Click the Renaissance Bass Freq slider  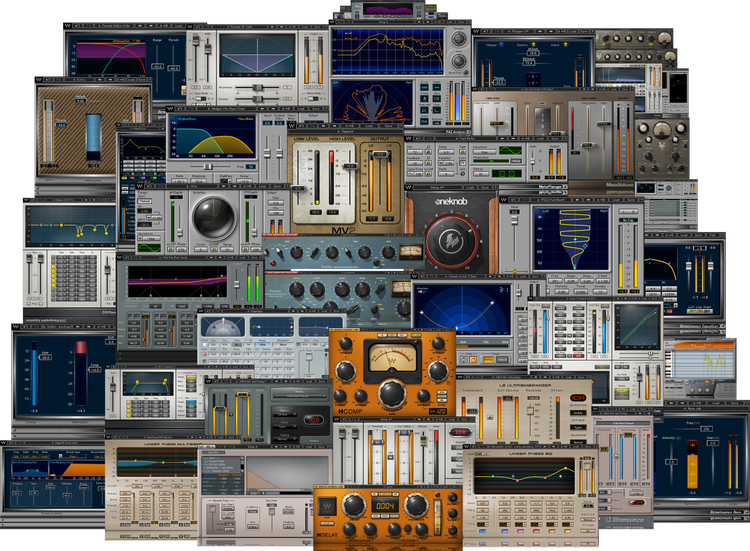pos(705,429)
